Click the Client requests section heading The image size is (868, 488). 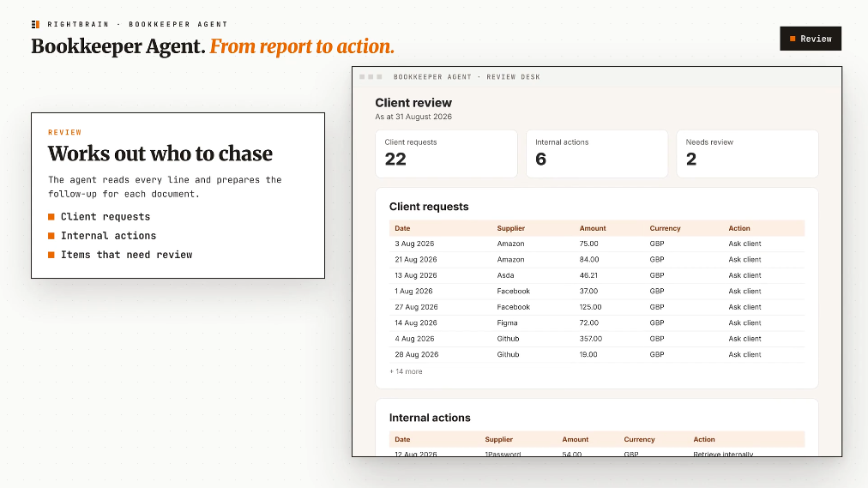coord(429,207)
